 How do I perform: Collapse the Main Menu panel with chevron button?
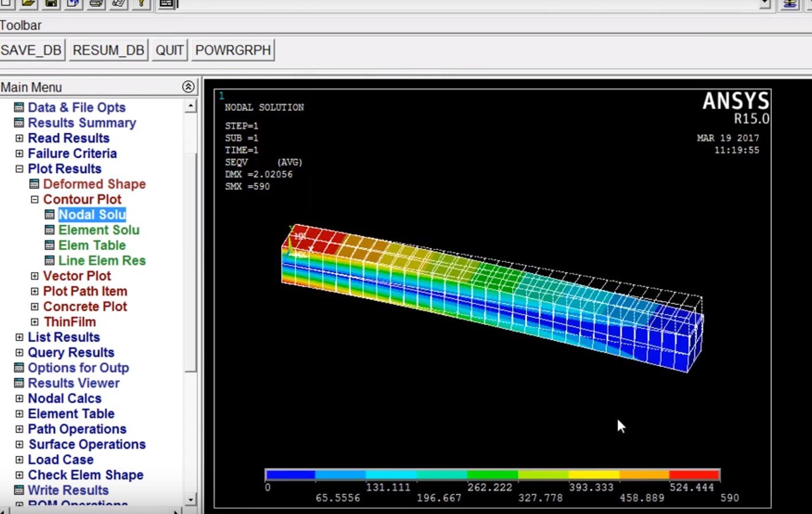click(188, 87)
